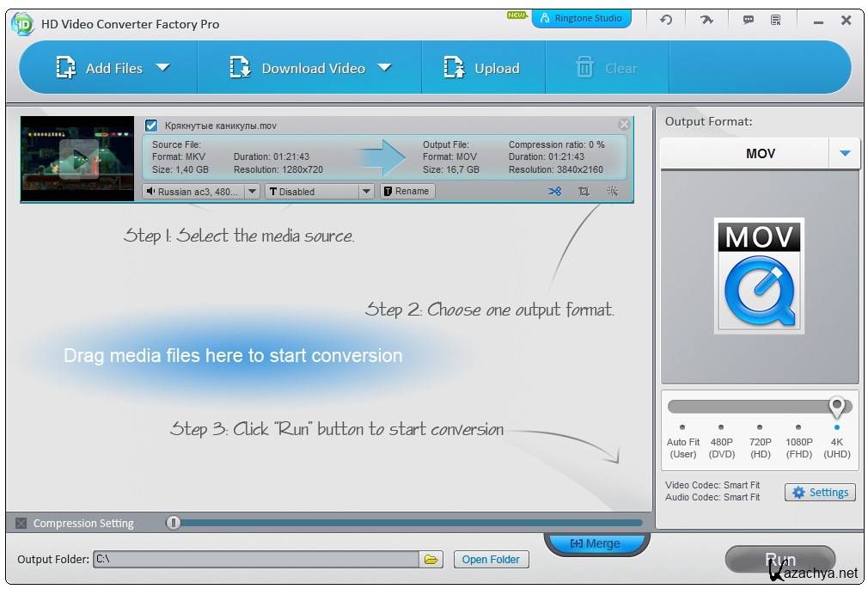The height and width of the screenshot is (589, 868).
Task: Open the crop tool icon
Action: pos(584,192)
